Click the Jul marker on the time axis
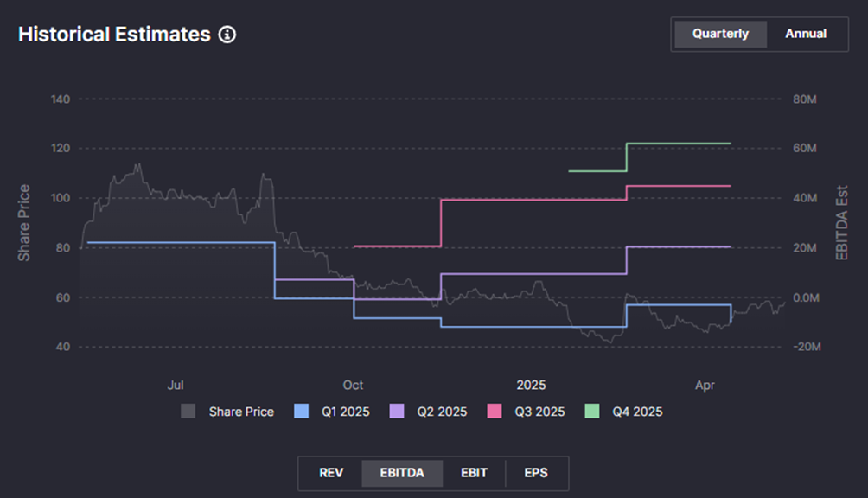 tap(176, 385)
